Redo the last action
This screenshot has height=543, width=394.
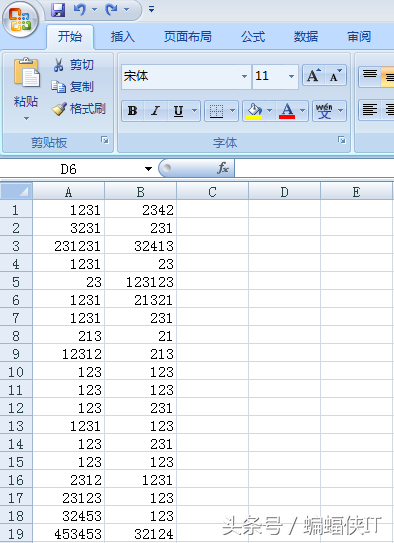coord(112,10)
